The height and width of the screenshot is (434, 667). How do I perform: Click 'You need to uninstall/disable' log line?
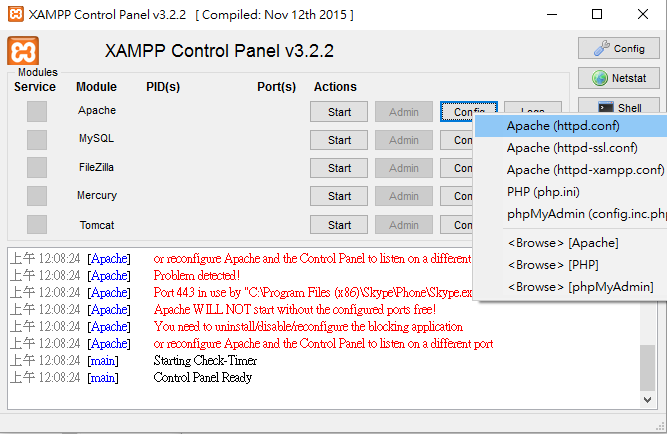coord(308,327)
